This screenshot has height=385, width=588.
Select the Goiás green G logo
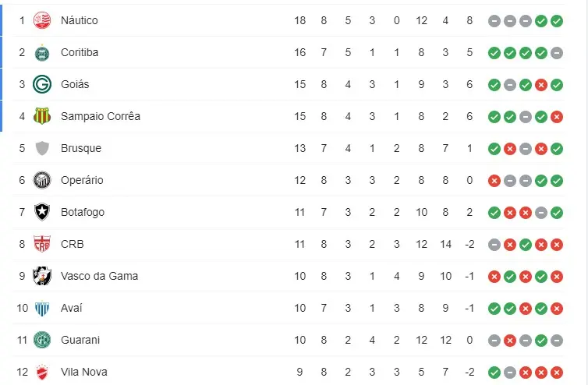42,84
